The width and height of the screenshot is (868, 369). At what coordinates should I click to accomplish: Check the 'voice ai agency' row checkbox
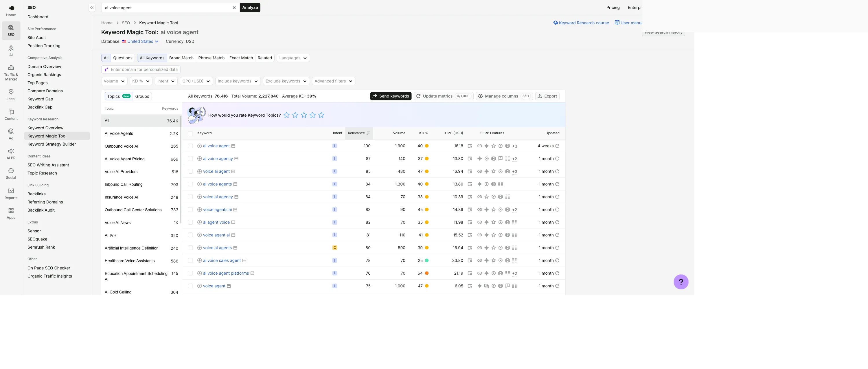tap(190, 197)
